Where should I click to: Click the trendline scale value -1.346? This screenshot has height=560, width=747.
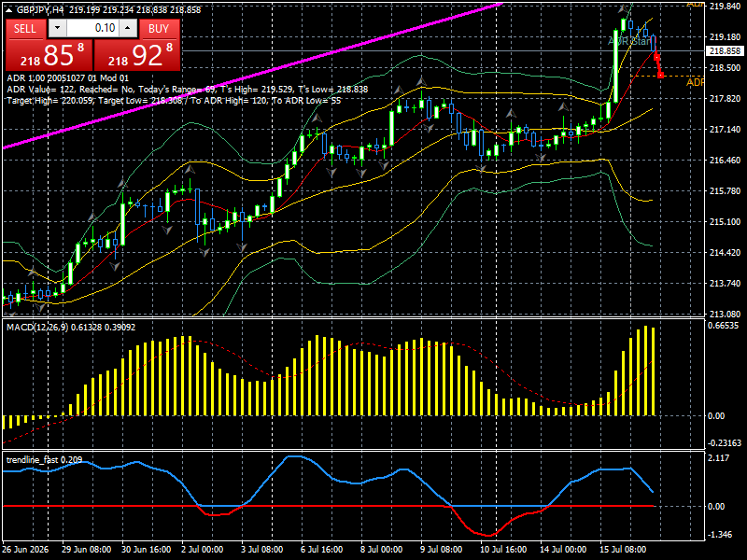pyautogui.click(x=720, y=535)
